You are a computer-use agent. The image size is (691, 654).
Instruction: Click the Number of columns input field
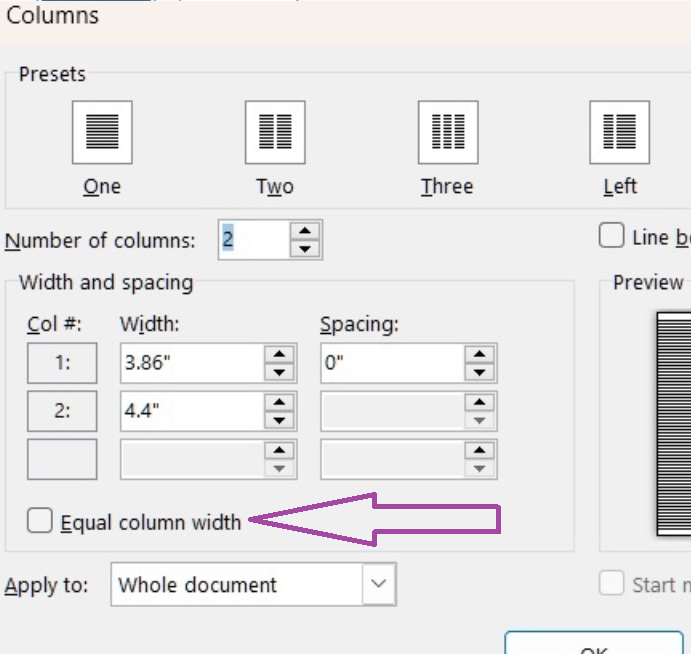point(254,240)
